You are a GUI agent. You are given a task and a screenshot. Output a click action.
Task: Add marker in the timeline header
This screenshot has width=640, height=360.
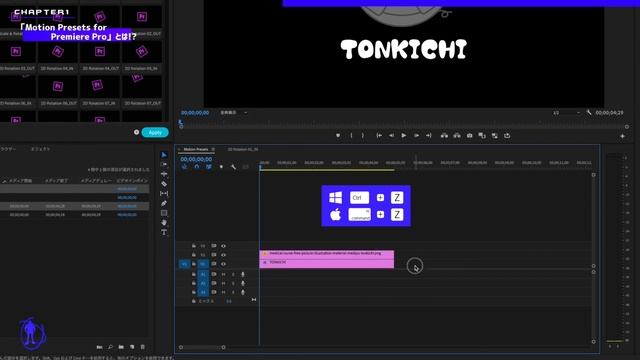[221, 167]
